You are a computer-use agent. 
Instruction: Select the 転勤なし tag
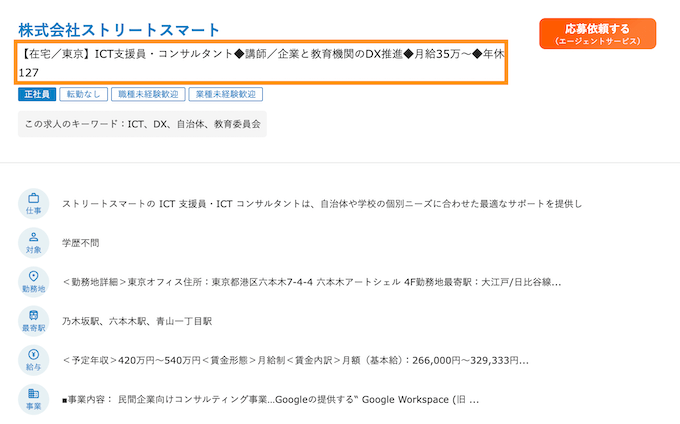tap(83, 94)
